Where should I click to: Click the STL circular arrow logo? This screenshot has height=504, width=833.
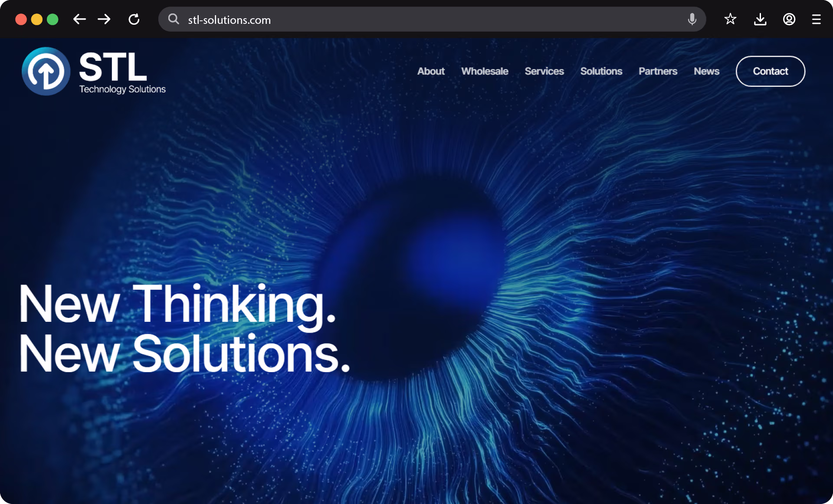[x=46, y=71]
